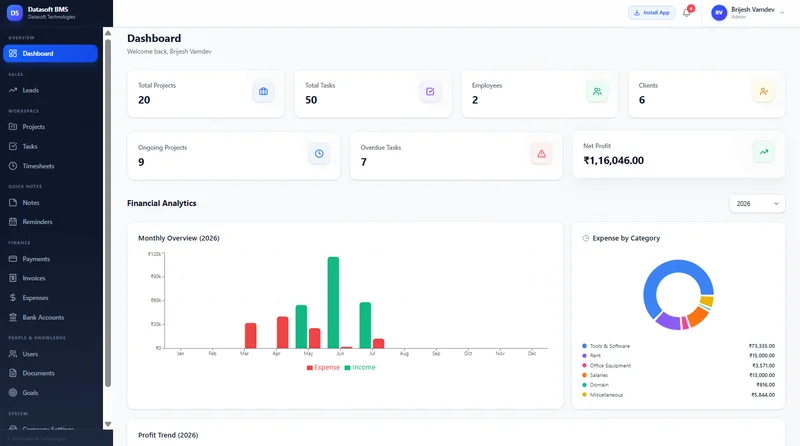
Task: Click the Invoices sidebar icon
Action: [x=13, y=278]
